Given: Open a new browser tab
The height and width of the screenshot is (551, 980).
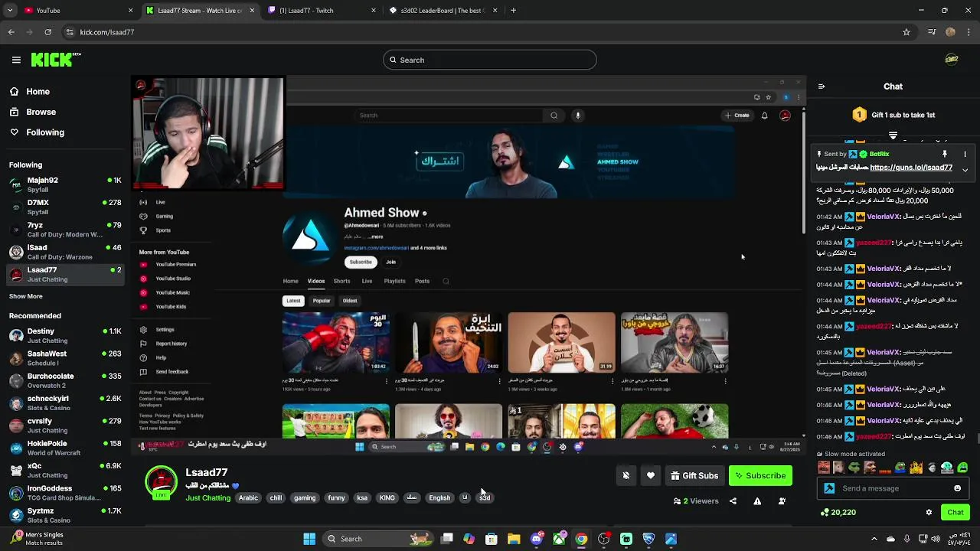Looking at the screenshot, I should 513,11.
